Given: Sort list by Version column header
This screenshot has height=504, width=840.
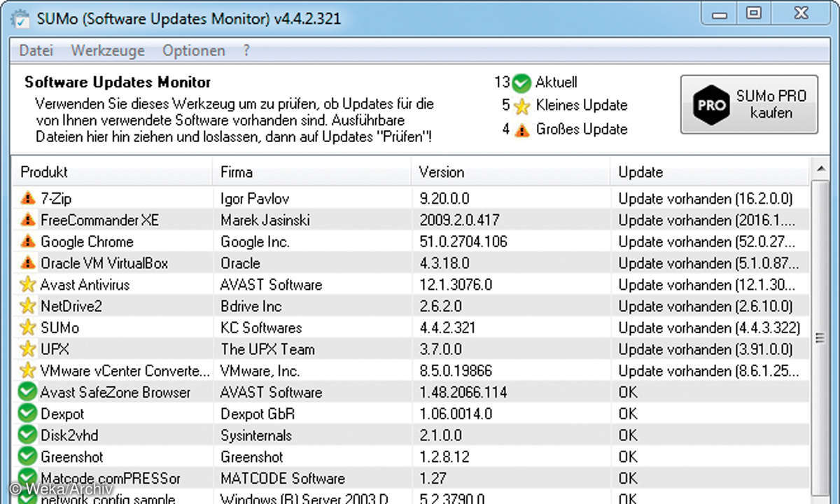Looking at the screenshot, I should pyautogui.click(x=510, y=171).
